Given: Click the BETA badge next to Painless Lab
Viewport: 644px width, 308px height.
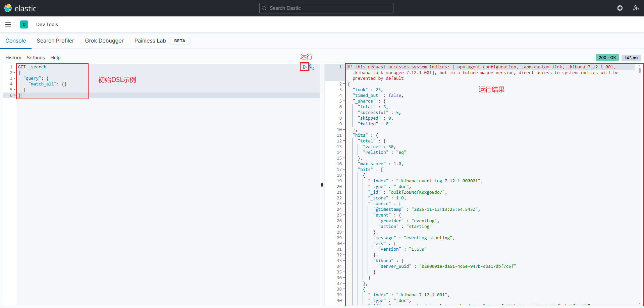Looking at the screenshot, I should (180, 41).
